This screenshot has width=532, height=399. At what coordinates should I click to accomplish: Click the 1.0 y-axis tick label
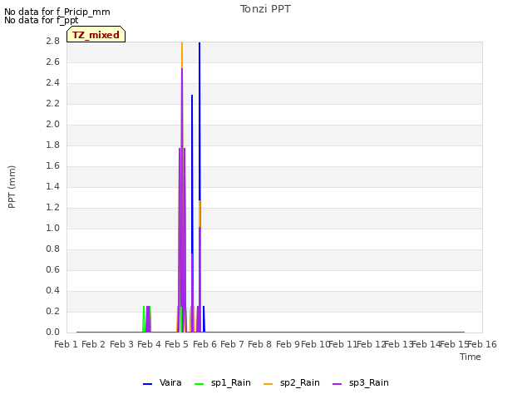click(52, 228)
